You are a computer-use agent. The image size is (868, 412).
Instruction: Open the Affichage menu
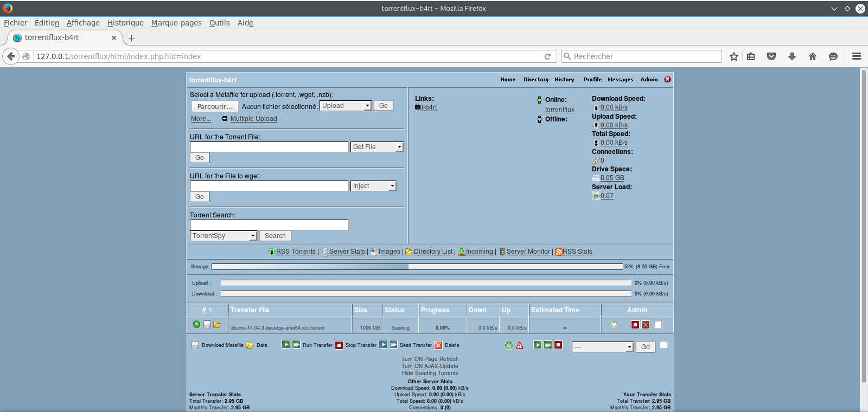pyautogui.click(x=83, y=23)
